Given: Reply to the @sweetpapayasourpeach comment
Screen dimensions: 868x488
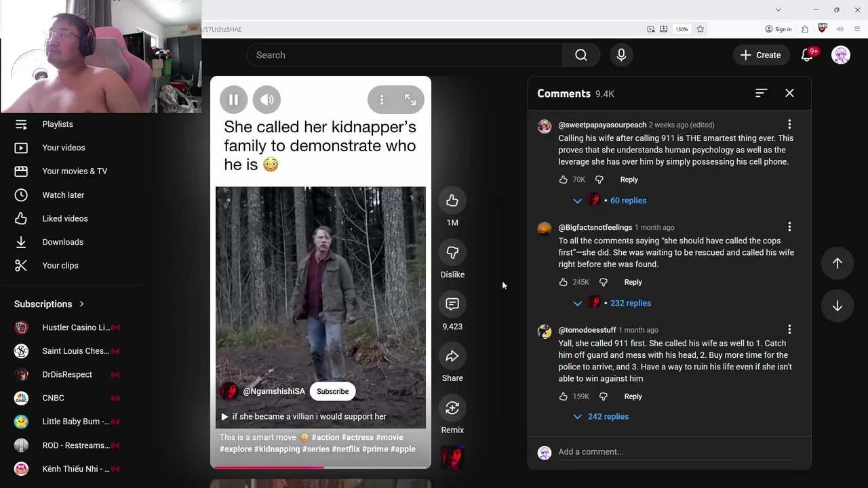Looking at the screenshot, I should pyautogui.click(x=629, y=180).
